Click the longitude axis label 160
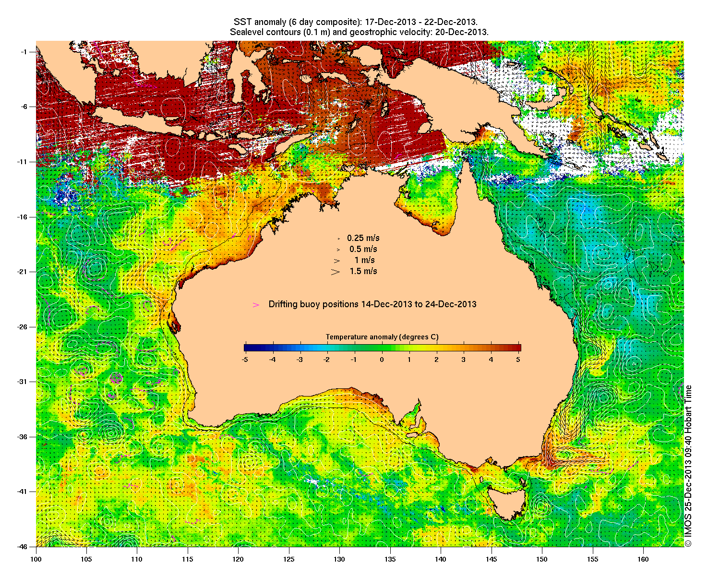720x588 pixels. click(643, 559)
